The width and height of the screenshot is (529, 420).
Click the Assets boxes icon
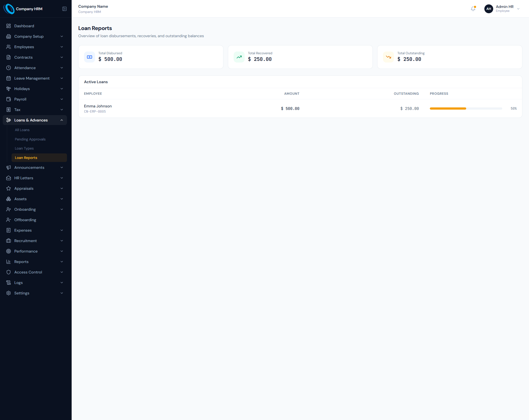click(9, 199)
